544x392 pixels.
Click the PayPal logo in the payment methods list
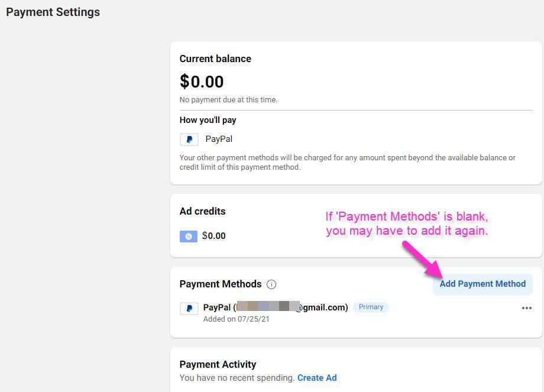(189, 307)
